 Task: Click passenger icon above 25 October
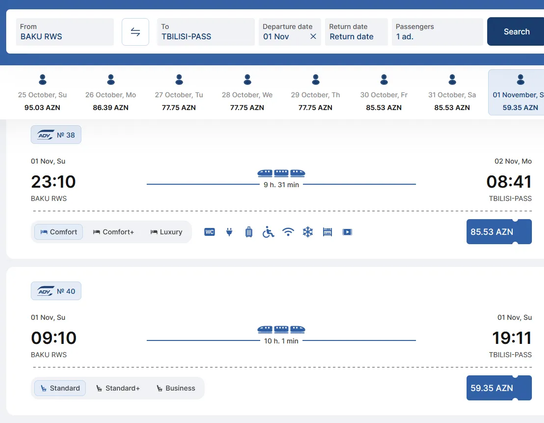click(x=42, y=79)
